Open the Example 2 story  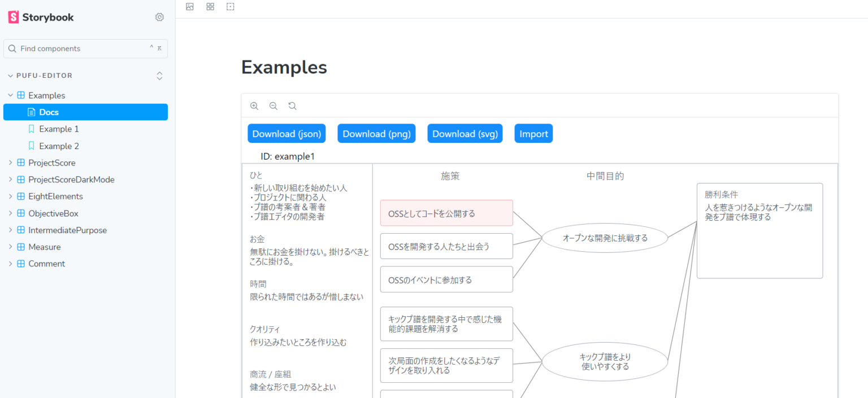click(x=58, y=146)
